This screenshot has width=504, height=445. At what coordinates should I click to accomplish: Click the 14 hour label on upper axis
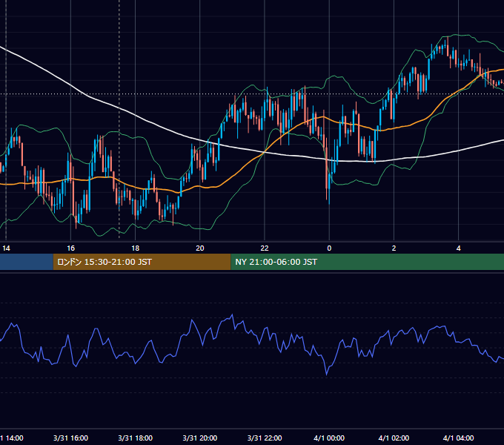pos(6,248)
